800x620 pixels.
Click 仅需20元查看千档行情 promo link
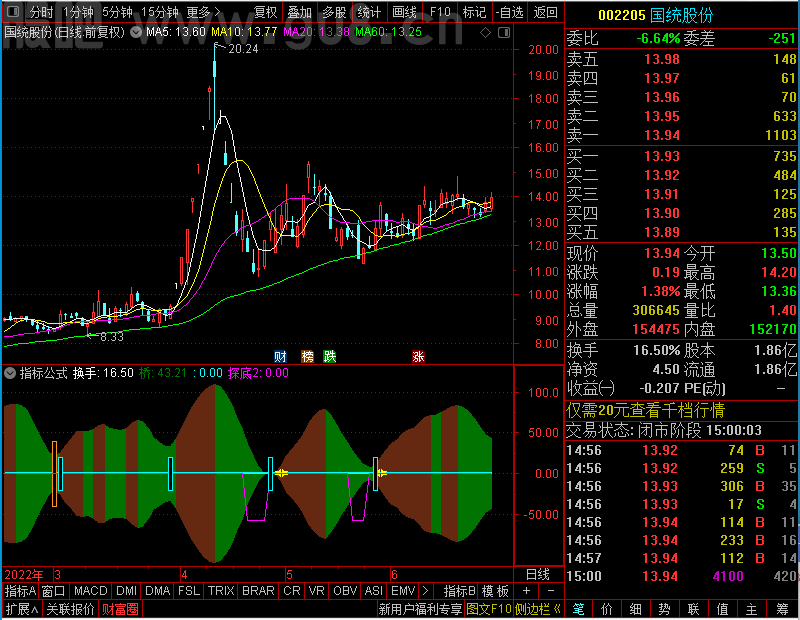(x=645, y=410)
